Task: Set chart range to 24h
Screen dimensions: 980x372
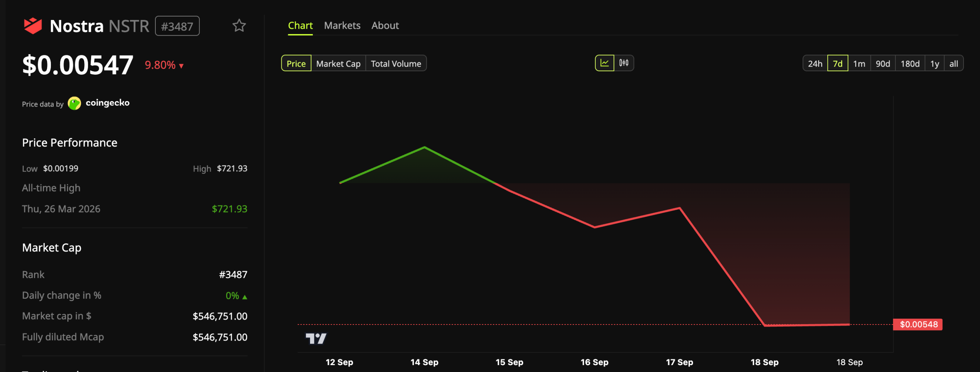Action: (x=815, y=63)
